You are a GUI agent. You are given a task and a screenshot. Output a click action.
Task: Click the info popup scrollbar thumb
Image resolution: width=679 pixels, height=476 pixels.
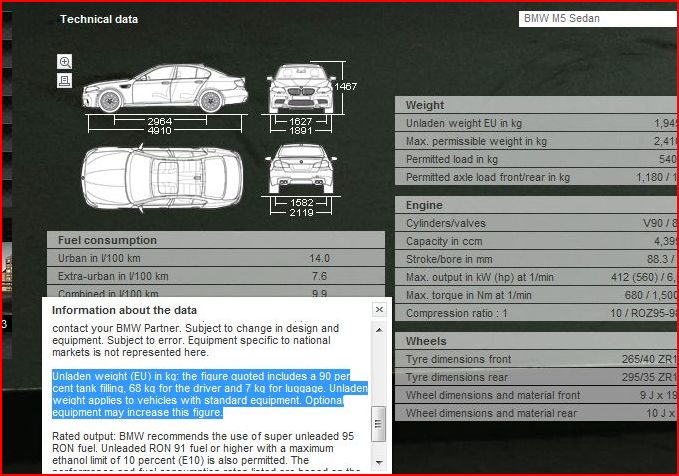[378, 424]
